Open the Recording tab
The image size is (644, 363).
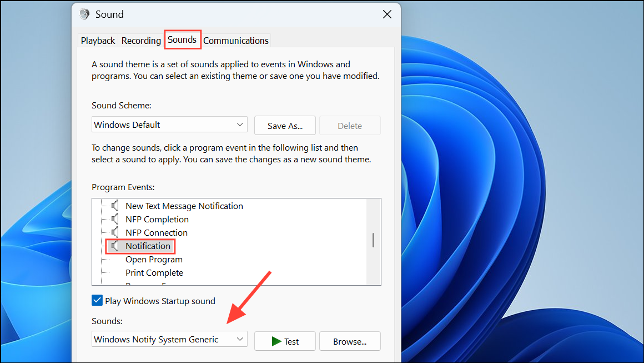(x=141, y=41)
